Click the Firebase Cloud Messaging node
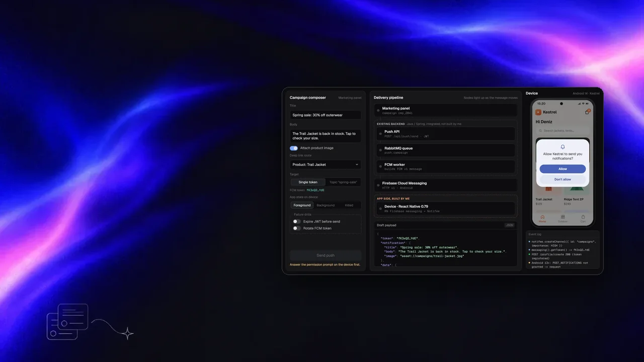This screenshot has height=362, width=644. click(446, 185)
